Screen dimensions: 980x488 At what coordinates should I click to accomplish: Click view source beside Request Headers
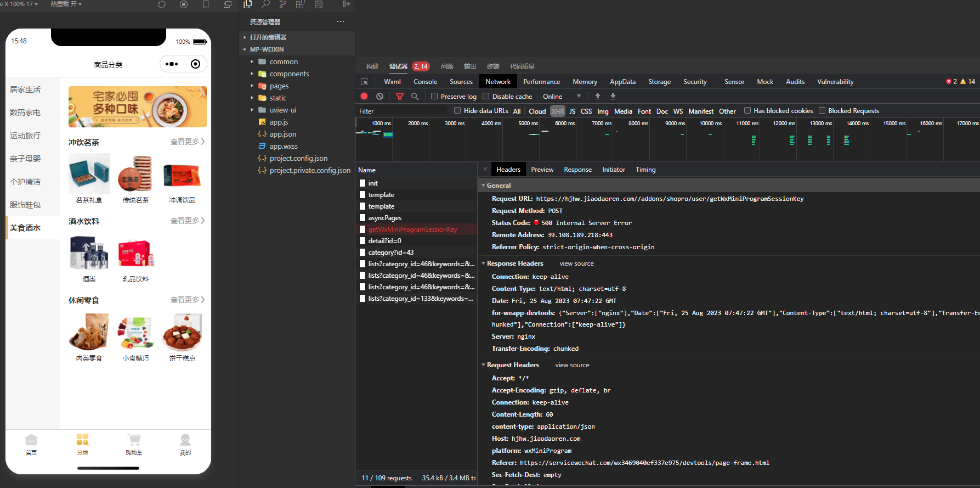(x=572, y=365)
